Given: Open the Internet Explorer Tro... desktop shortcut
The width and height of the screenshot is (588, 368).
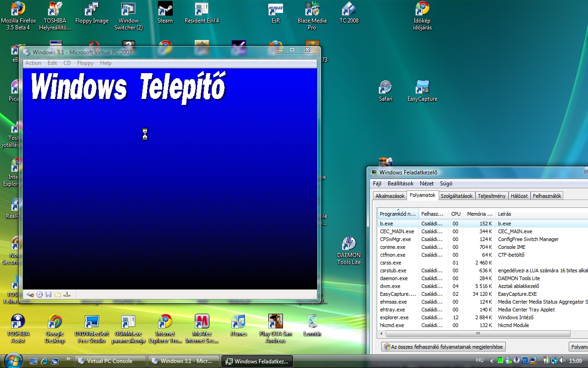Looking at the screenshot, I should click(x=165, y=328).
